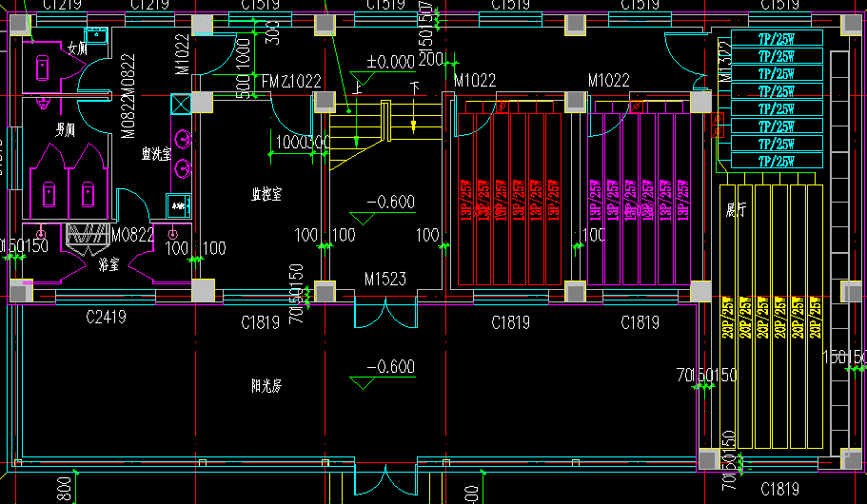Select the FMZ1022 fire door label

click(x=291, y=83)
